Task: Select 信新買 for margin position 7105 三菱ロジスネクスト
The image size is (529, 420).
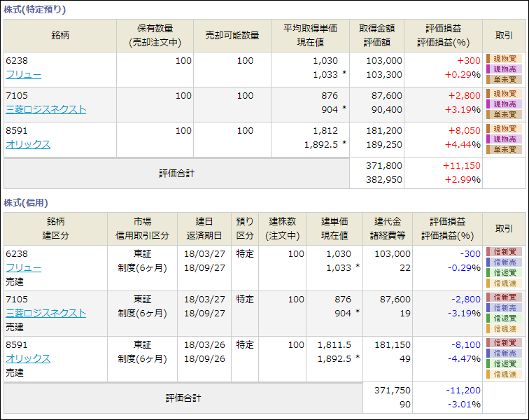Action: point(504,297)
